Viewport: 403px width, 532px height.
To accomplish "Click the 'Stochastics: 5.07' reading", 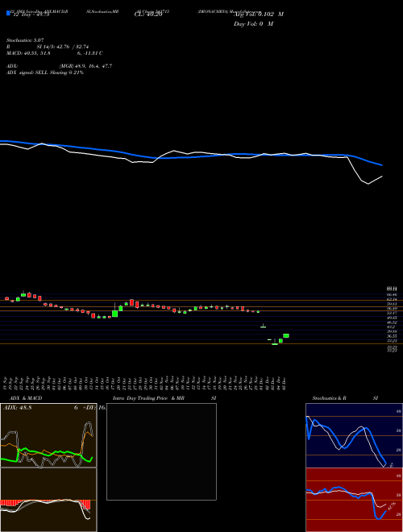I will click(25, 40).
